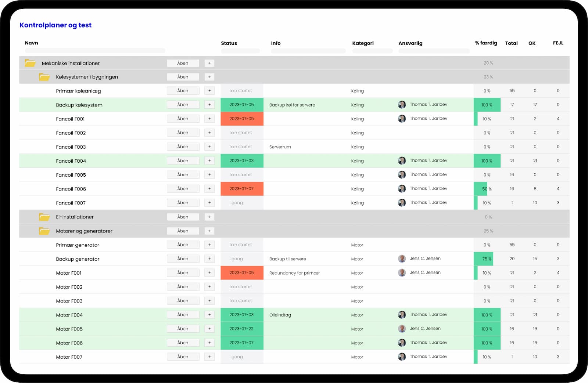This screenshot has width=588, height=383.
Task: Click plus button on El-installationer row
Action: [x=209, y=217]
